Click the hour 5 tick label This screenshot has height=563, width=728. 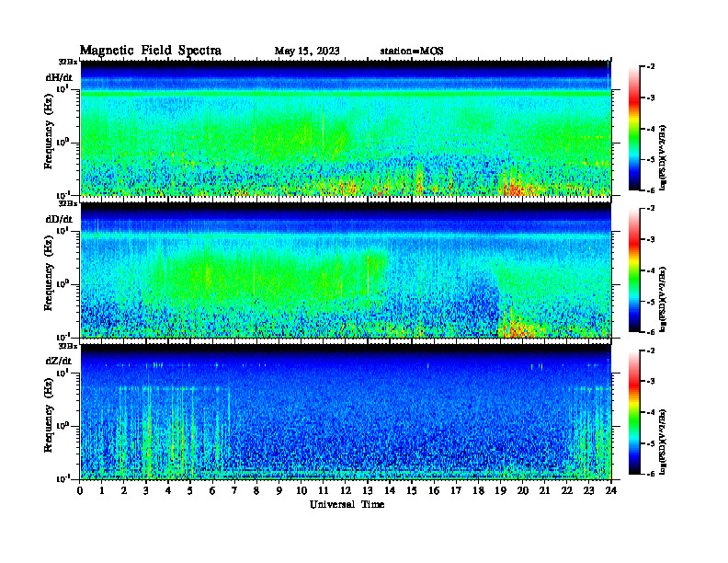(x=191, y=491)
